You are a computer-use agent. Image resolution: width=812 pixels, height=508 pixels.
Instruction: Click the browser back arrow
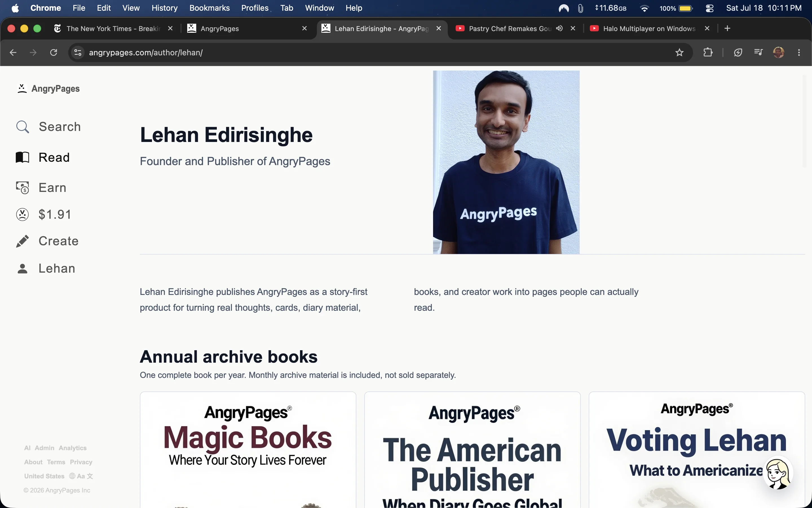[x=13, y=52]
